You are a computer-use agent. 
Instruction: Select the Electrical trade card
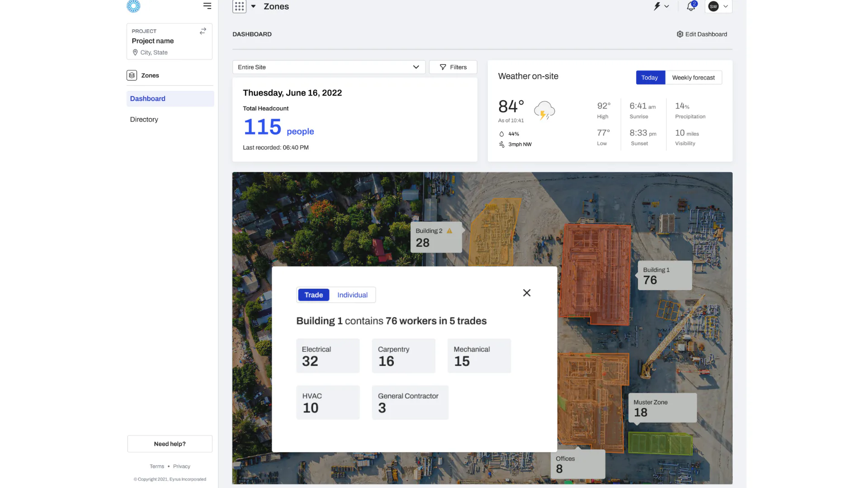coord(328,356)
